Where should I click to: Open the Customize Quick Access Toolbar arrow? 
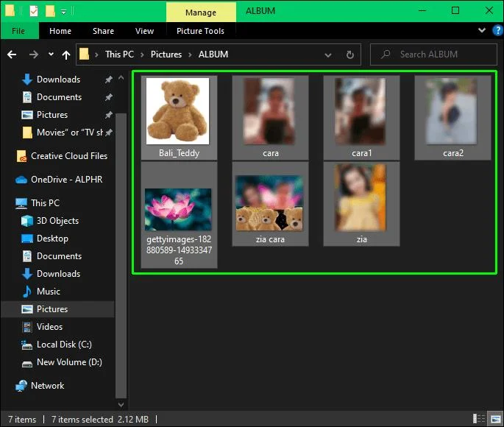pos(63,12)
